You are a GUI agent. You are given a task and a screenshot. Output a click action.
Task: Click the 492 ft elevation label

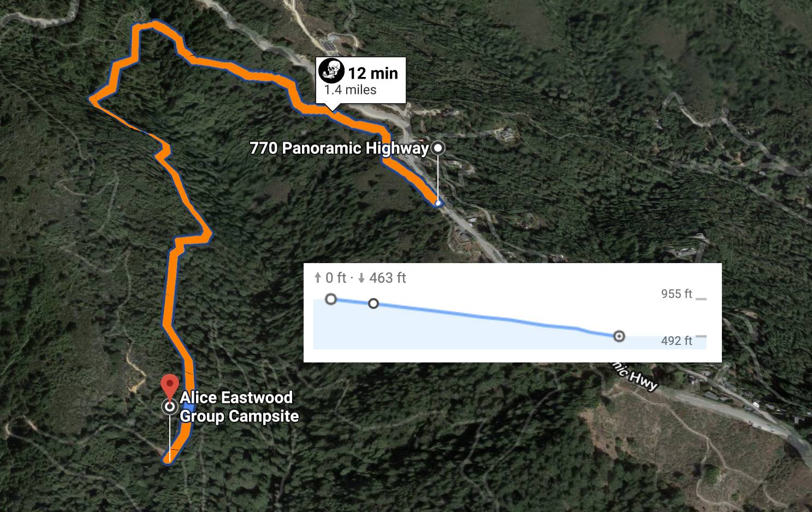pyautogui.click(x=677, y=341)
